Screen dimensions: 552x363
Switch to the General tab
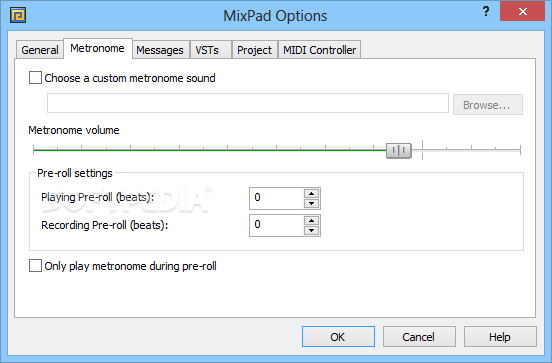click(x=40, y=50)
